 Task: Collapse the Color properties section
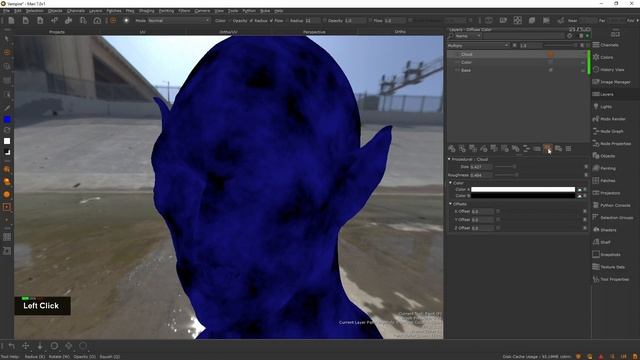(451, 183)
